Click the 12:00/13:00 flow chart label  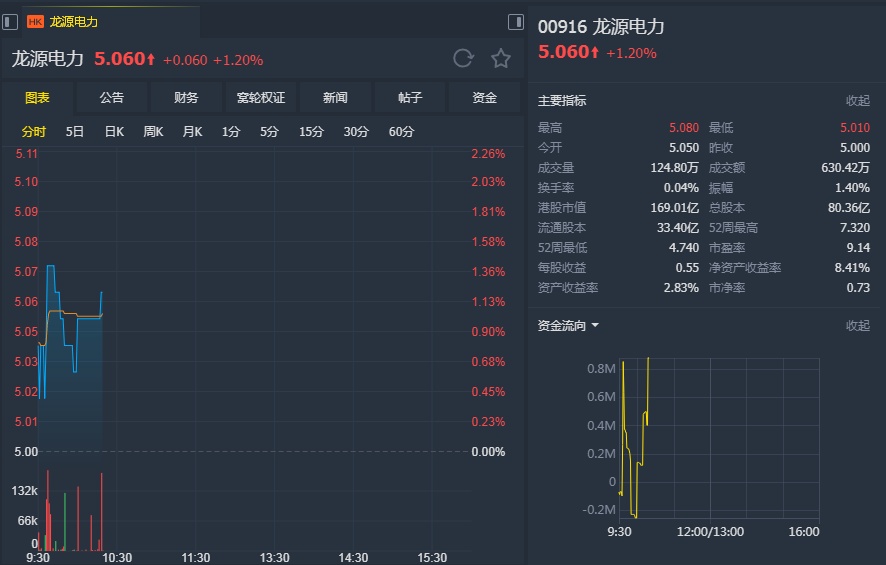click(710, 532)
